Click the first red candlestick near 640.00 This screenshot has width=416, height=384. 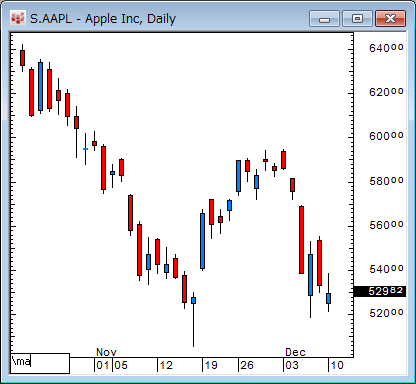click(22, 58)
